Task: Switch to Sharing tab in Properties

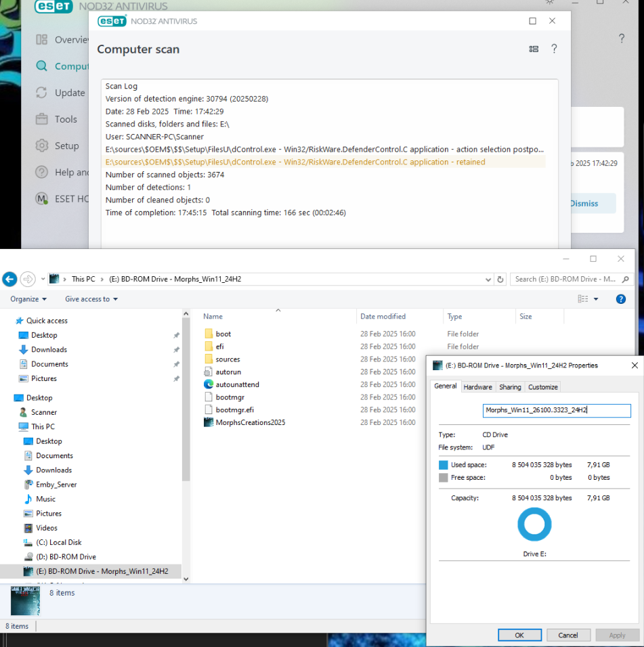Action: [x=510, y=387]
